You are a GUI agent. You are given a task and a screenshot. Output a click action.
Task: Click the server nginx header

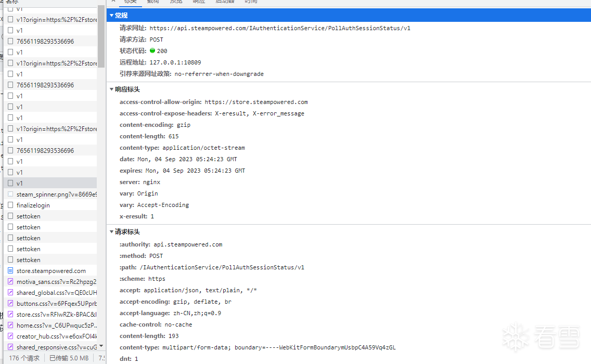[x=140, y=182]
